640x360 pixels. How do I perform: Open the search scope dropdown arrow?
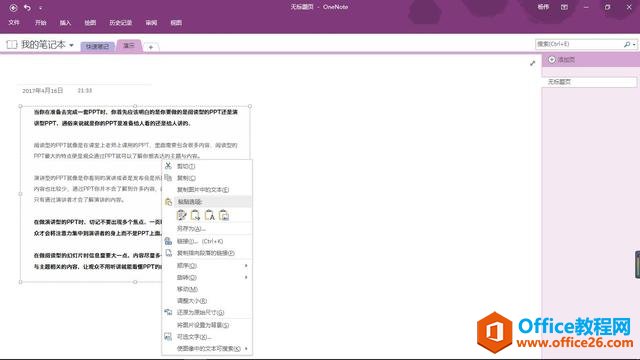(634, 44)
